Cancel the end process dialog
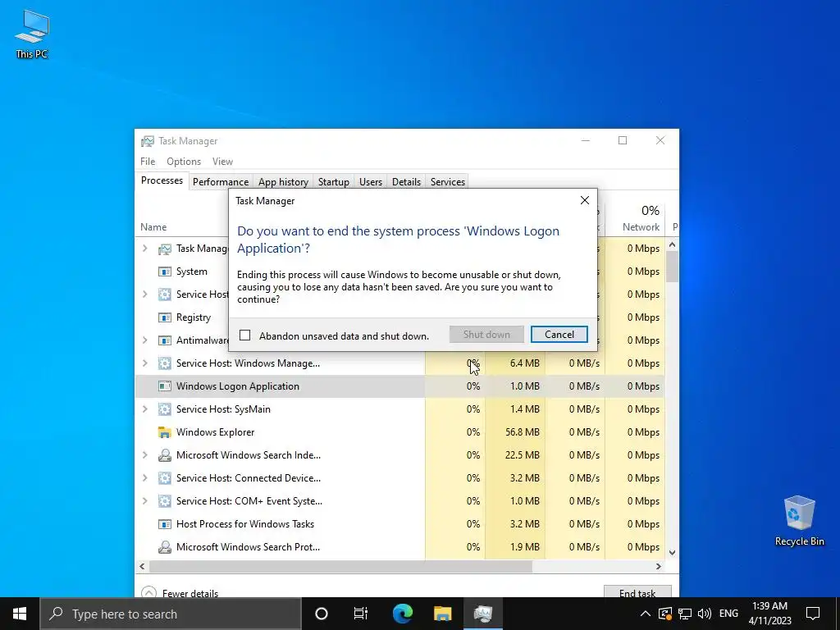 point(559,335)
